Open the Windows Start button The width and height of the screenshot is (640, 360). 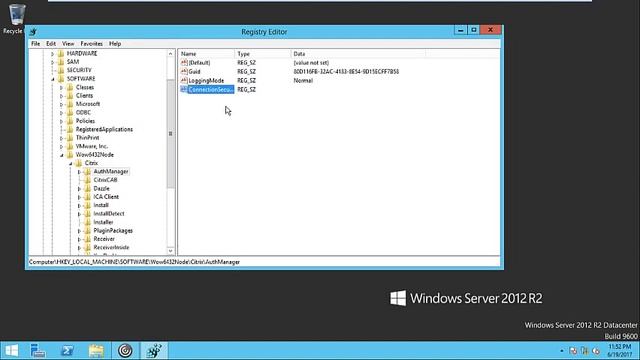tap(11, 351)
